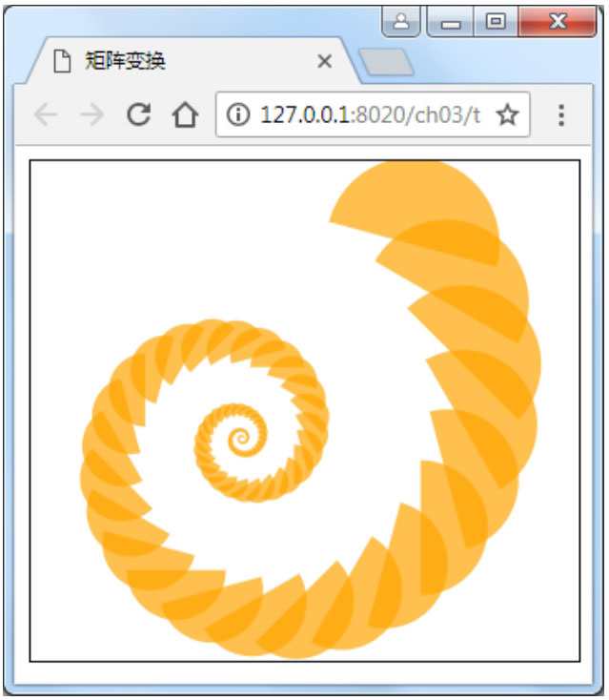Open the user profile button in the title bar

401,21
